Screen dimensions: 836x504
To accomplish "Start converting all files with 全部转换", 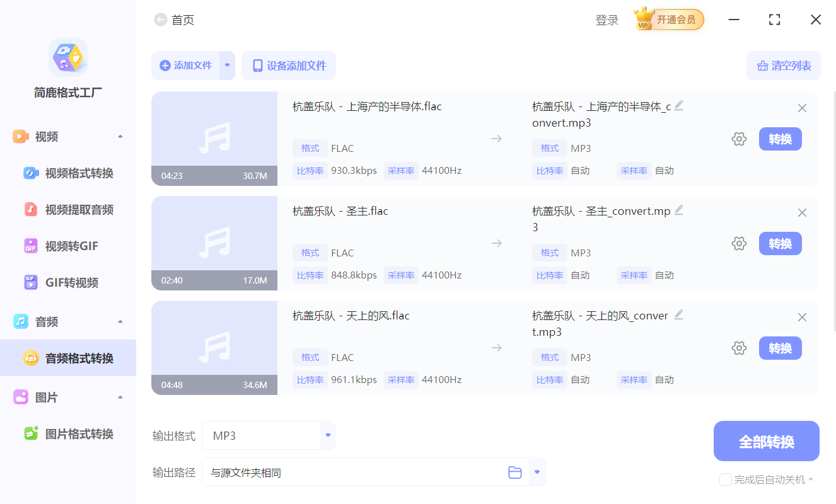I will coord(766,441).
